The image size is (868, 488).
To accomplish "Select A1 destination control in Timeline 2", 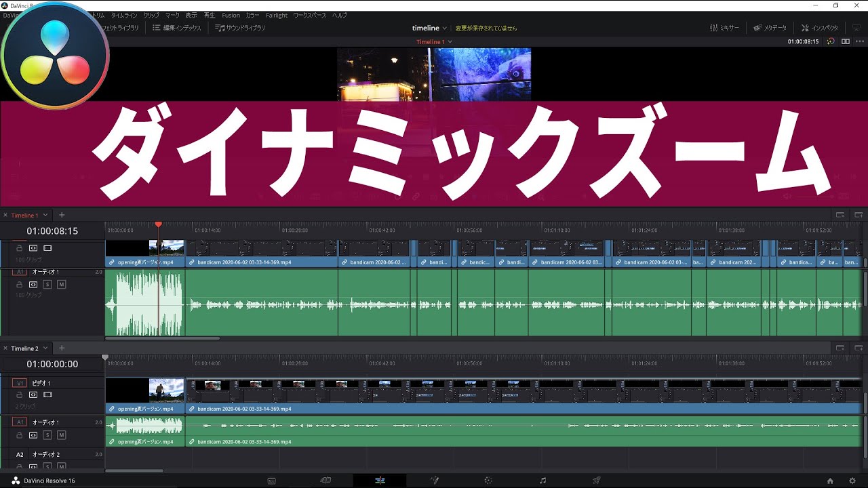I will point(20,422).
